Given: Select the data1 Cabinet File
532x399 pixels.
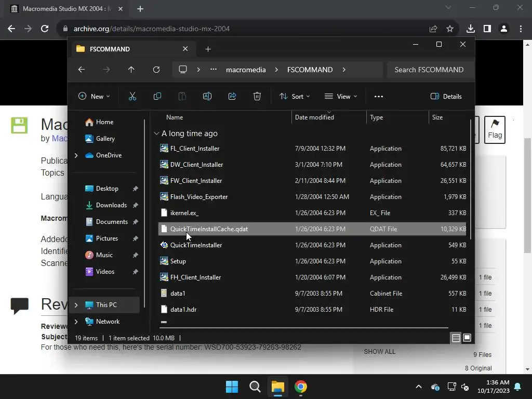Looking at the screenshot, I should pyautogui.click(x=312, y=294).
